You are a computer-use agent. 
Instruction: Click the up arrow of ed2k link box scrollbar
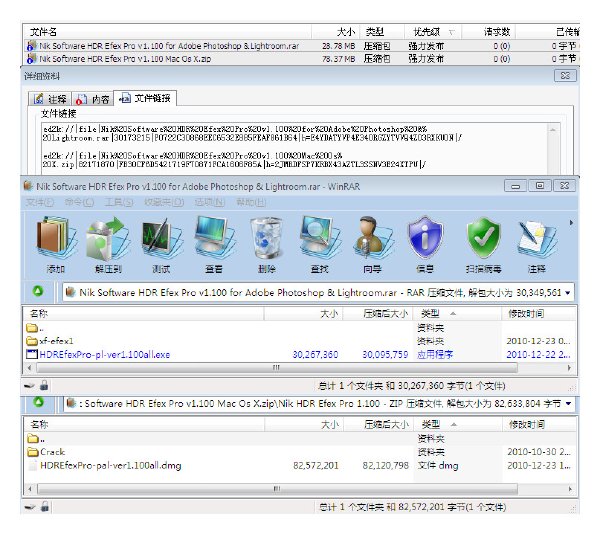[x=553, y=130]
